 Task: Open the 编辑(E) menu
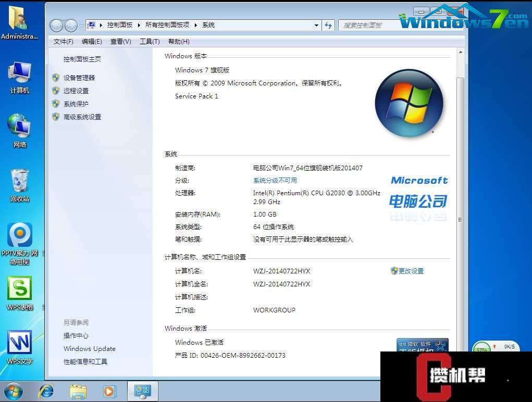(x=92, y=42)
